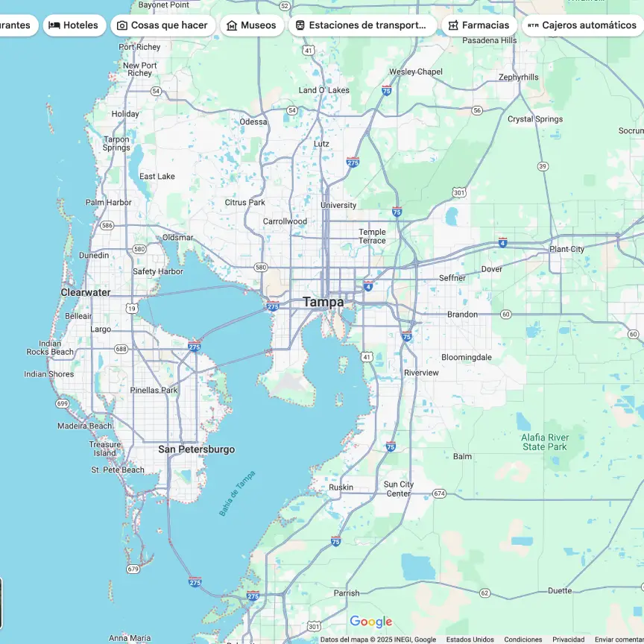Image resolution: width=644 pixels, height=644 pixels.
Task: Click the route 52 highway shield
Action: coord(285,6)
